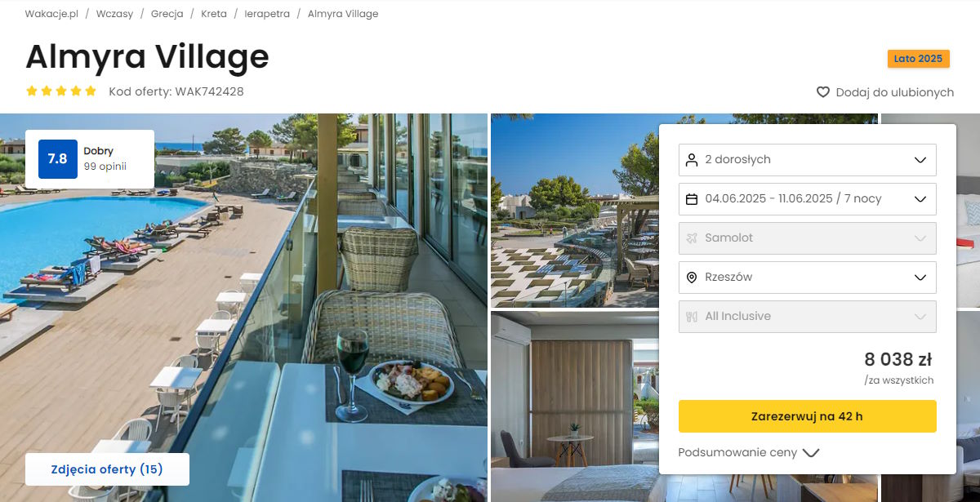The width and height of the screenshot is (980, 502).
Task: Expand Podsumowanie ceny price summary
Action: click(x=748, y=452)
